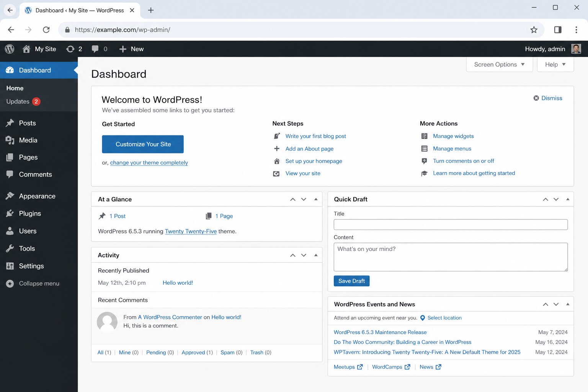Click the Save Draft button
The height and width of the screenshot is (392, 588).
351,281
